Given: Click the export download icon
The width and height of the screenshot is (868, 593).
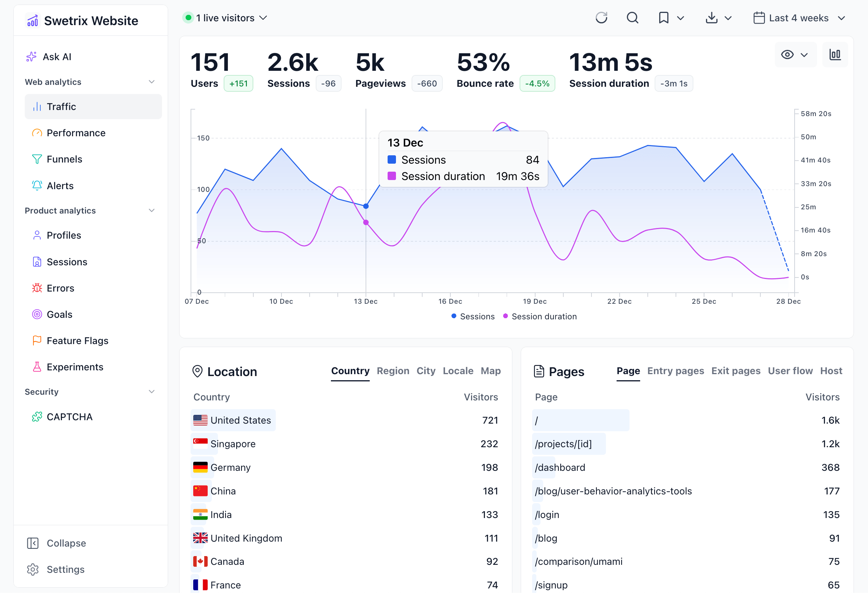Looking at the screenshot, I should click(711, 18).
